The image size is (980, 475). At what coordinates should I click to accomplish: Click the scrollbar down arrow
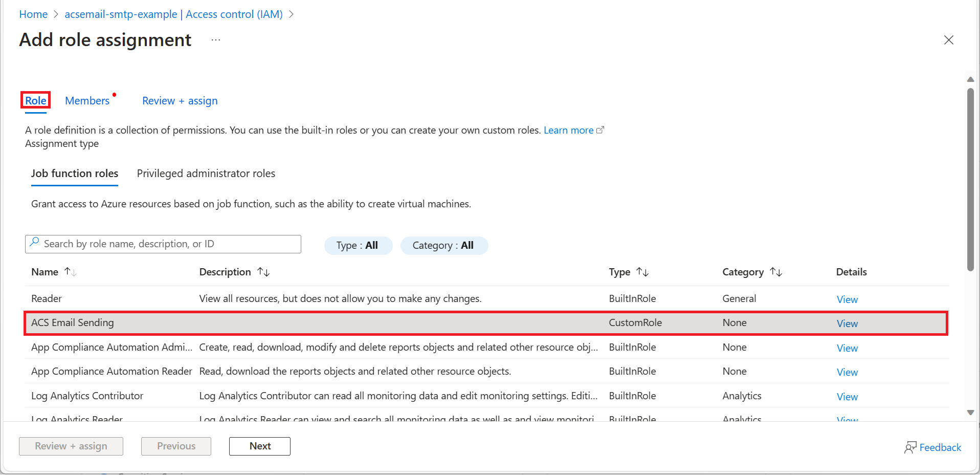pyautogui.click(x=970, y=413)
